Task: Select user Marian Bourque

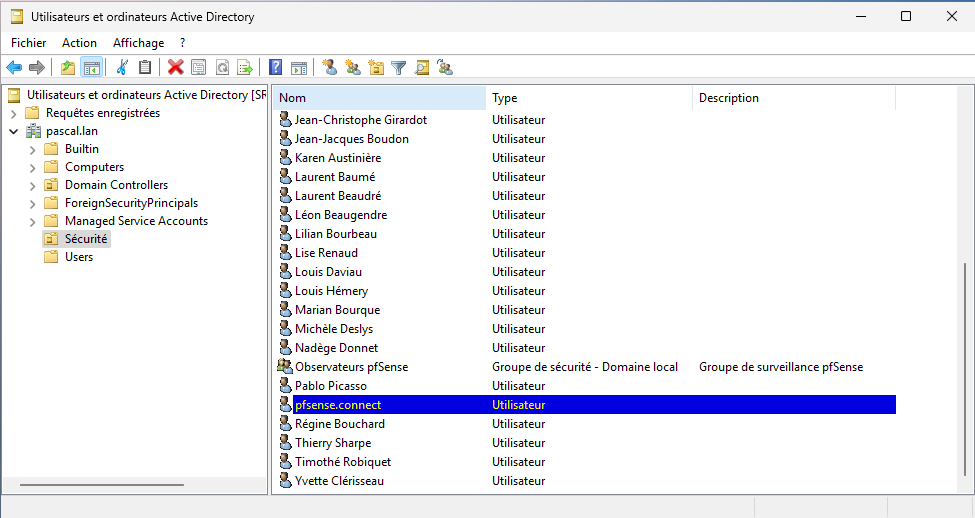Action: tap(337, 310)
